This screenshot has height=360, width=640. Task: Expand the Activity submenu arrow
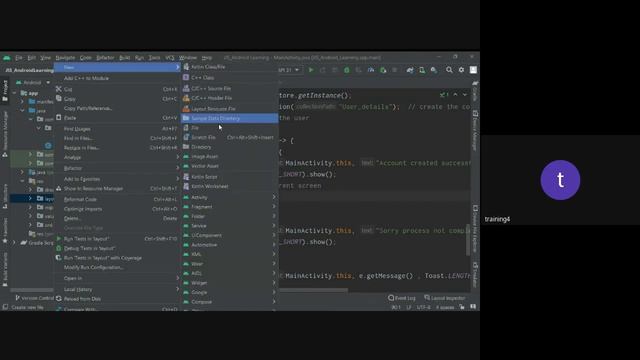click(x=274, y=197)
